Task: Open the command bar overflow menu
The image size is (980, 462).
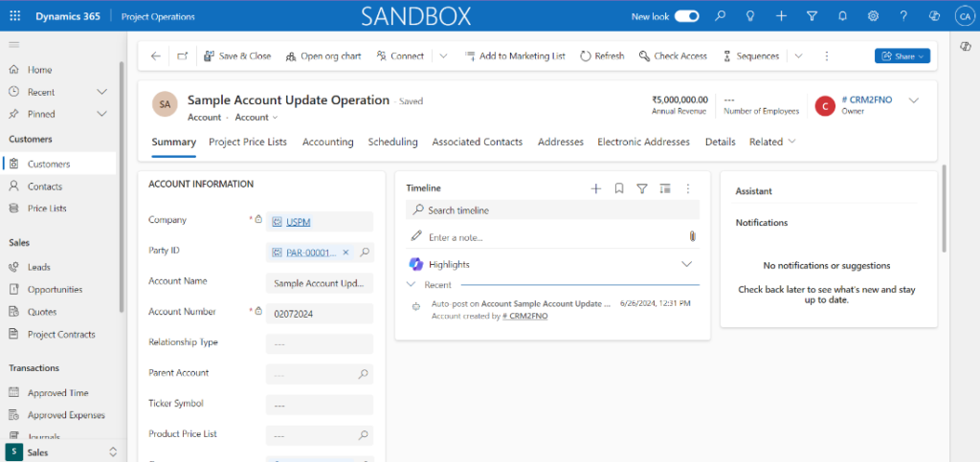Action: click(826, 56)
